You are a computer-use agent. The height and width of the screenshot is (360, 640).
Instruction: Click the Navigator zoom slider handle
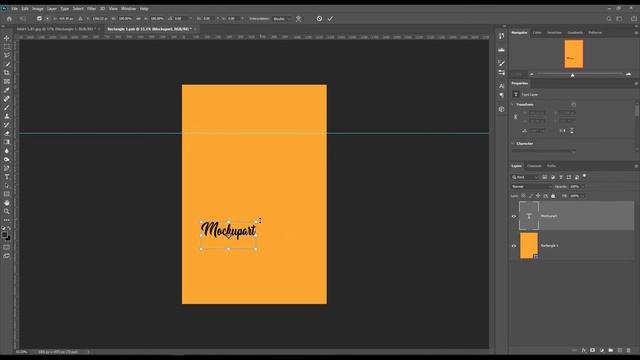click(x=573, y=75)
